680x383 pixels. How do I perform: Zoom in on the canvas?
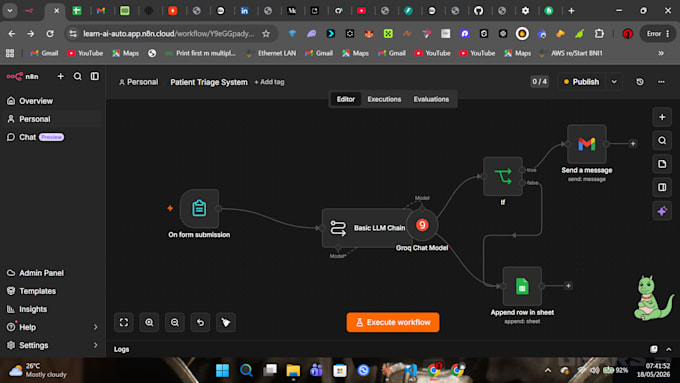(x=149, y=322)
